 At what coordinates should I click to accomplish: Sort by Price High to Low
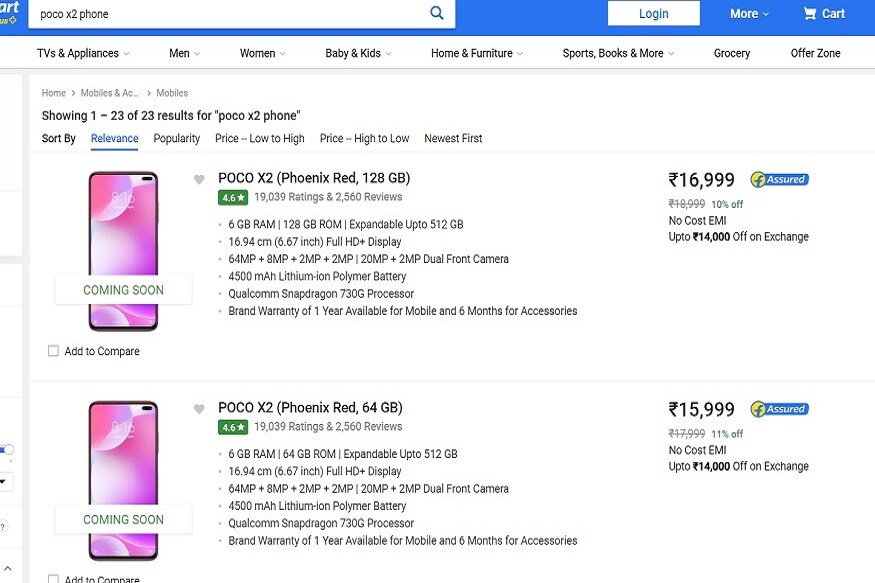[364, 138]
